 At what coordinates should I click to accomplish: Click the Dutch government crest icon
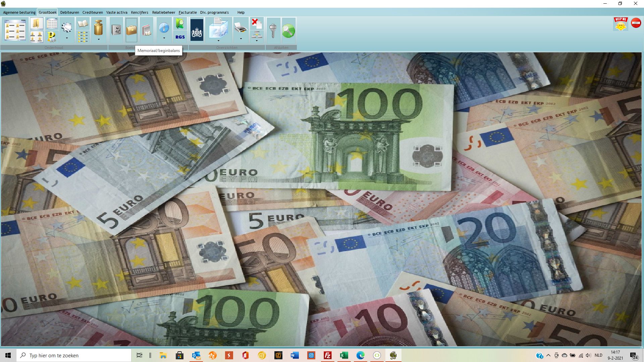[197, 30]
